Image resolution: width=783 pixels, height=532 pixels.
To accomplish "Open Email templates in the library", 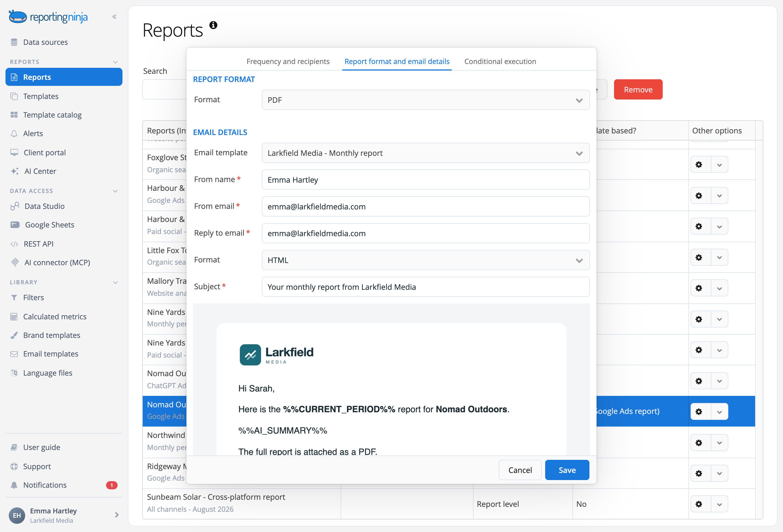I will pyautogui.click(x=51, y=353).
